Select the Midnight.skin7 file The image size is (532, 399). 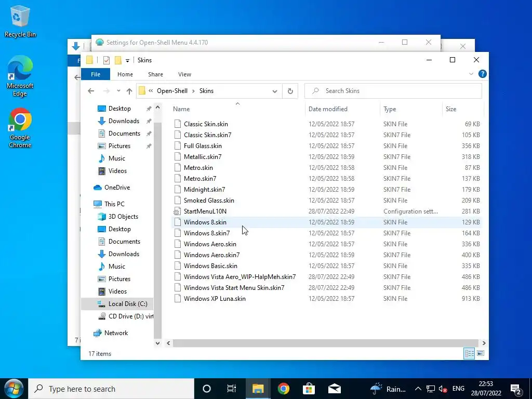[x=204, y=190]
